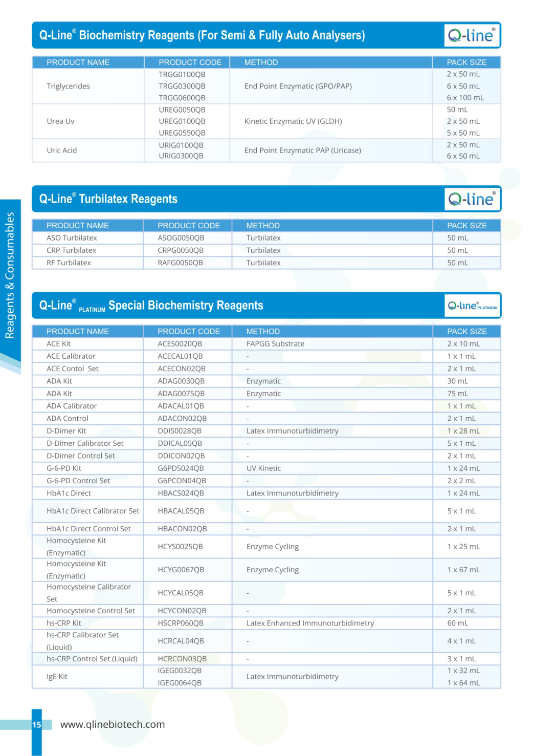Select the D-Dimer Kit product name
This screenshot has width=534, height=756.
66,431
